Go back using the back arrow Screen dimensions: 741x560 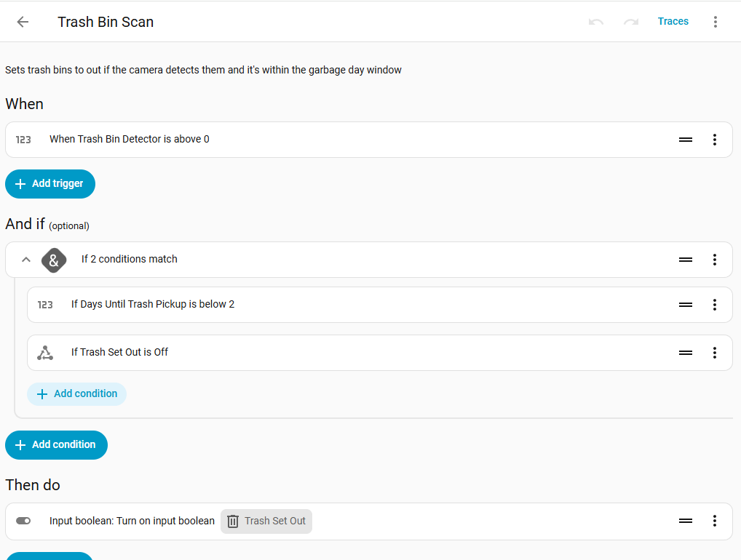[23, 22]
